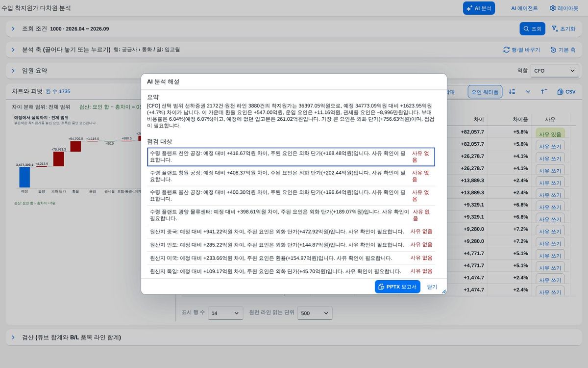
Task: Select the 원산지 인도 check item
Action: coord(291,245)
